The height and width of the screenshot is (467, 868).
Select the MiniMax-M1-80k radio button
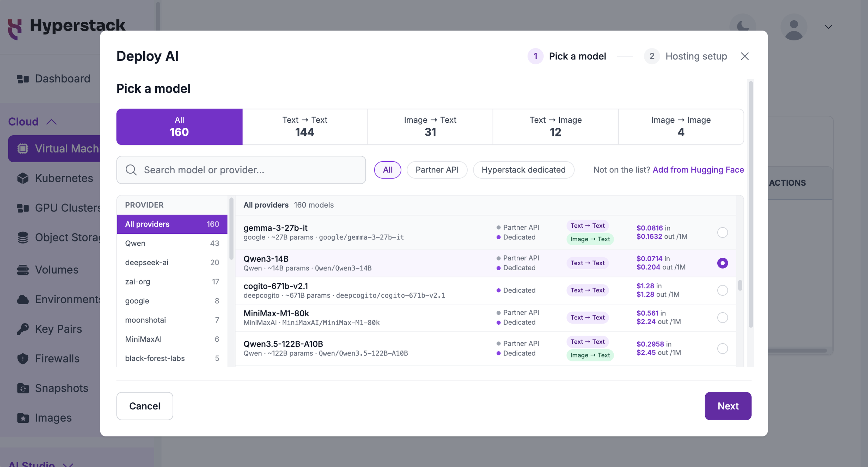point(723,318)
